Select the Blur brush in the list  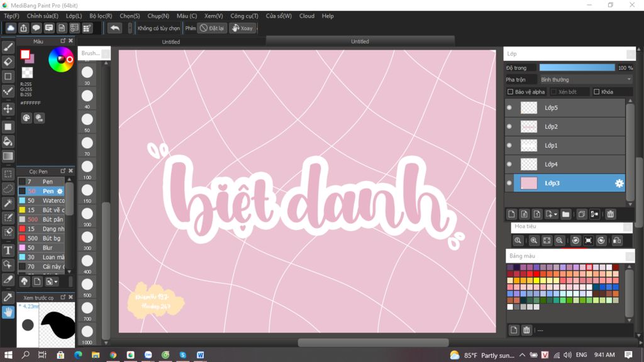(41, 248)
